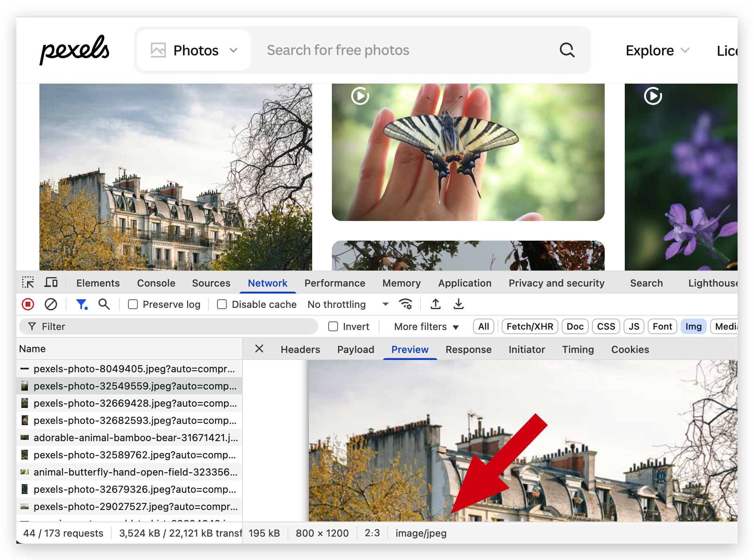
Task: Activate the inspect element picker icon
Action: 28,283
